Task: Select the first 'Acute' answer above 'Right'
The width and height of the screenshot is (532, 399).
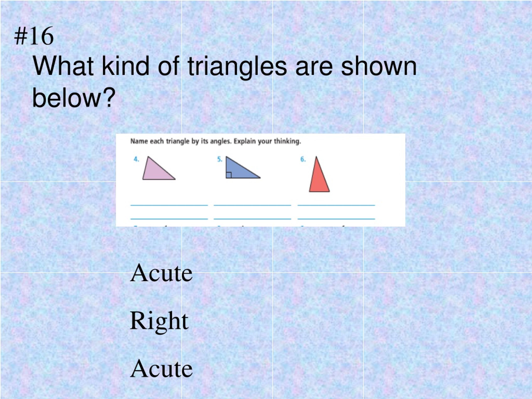Action: pyautogui.click(x=161, y=273)
